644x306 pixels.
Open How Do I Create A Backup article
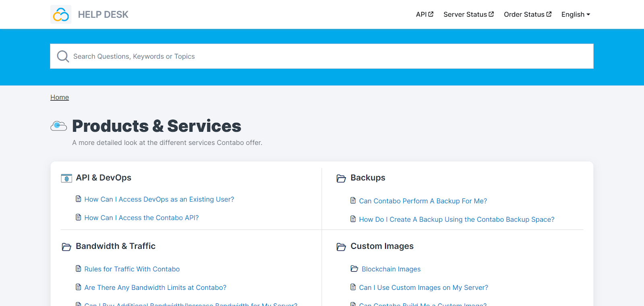tap(457, 219)
